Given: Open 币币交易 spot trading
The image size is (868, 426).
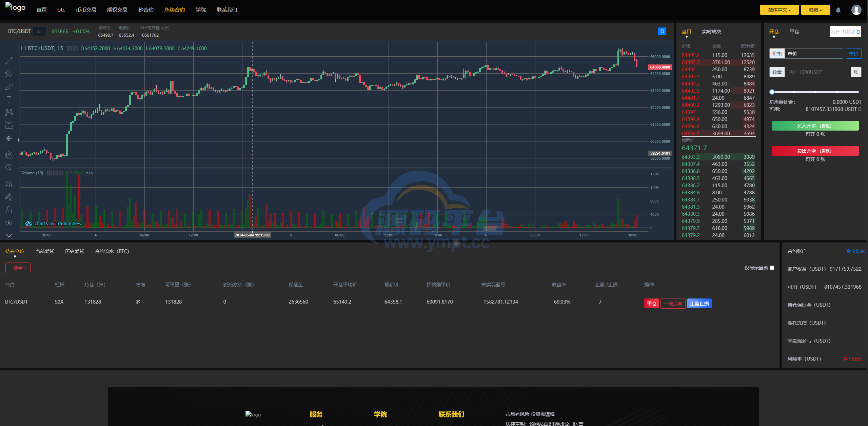Looking at the screenshot, I should tap(86, 10).
